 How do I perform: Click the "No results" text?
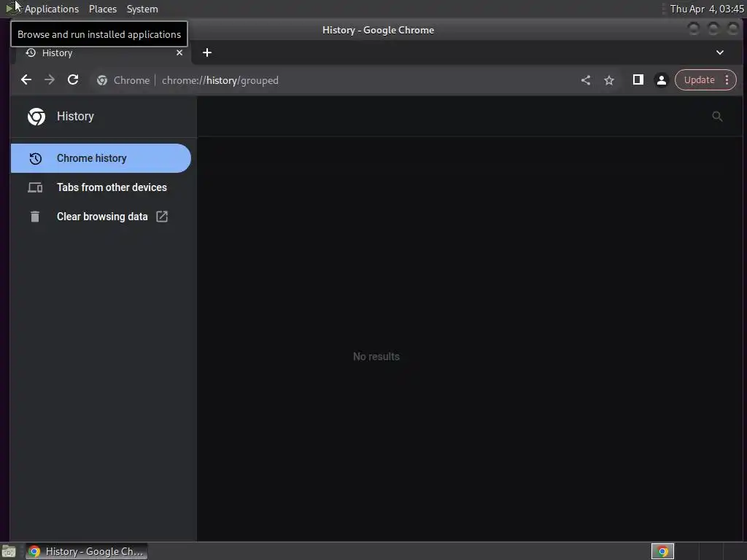click(376, 356)
